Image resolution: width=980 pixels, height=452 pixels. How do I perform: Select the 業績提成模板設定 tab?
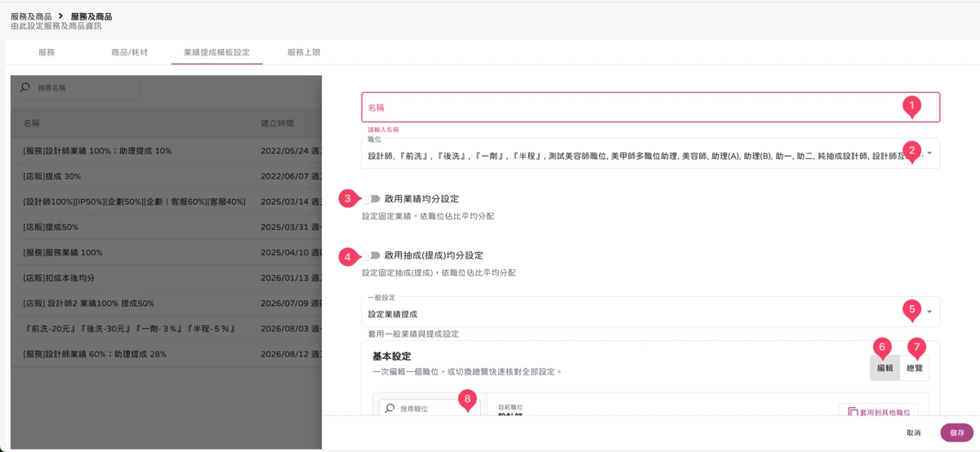(x=216, y=52)
